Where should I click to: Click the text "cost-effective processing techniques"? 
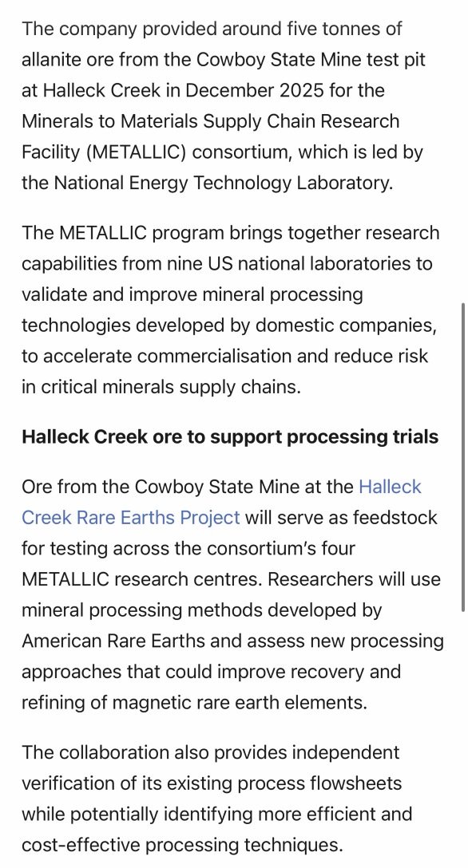click(180, 846)
